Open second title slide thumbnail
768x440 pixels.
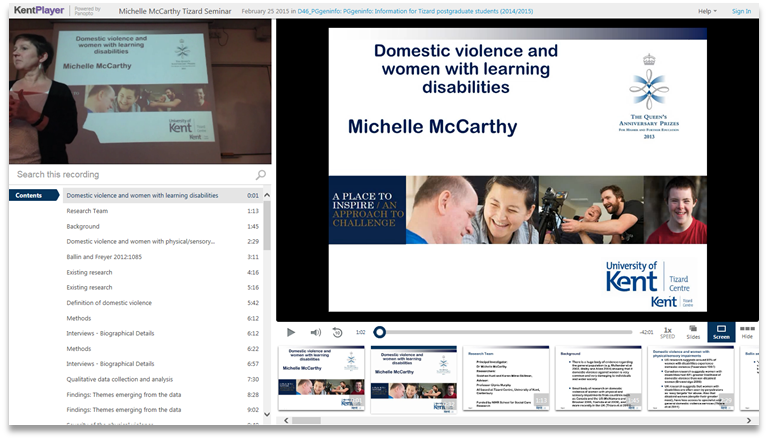(x=414, y=380)
